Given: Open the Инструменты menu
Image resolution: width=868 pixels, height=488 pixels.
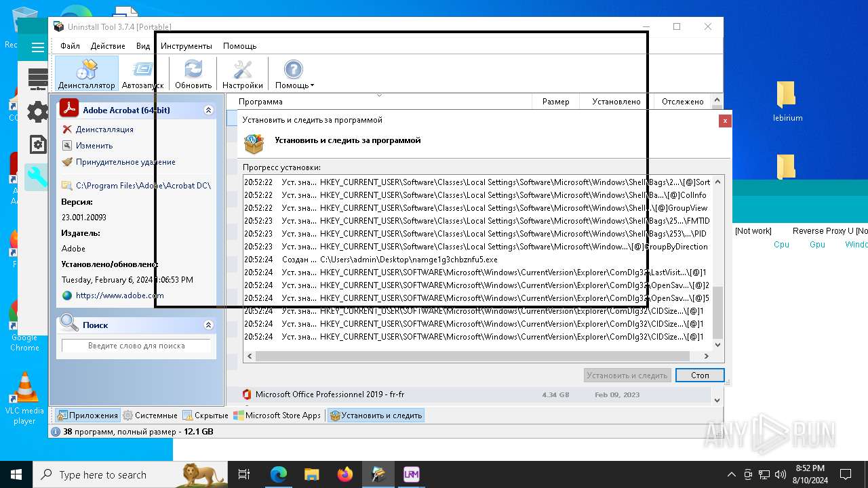Looking at the screenshot, I should coord(186,46).
